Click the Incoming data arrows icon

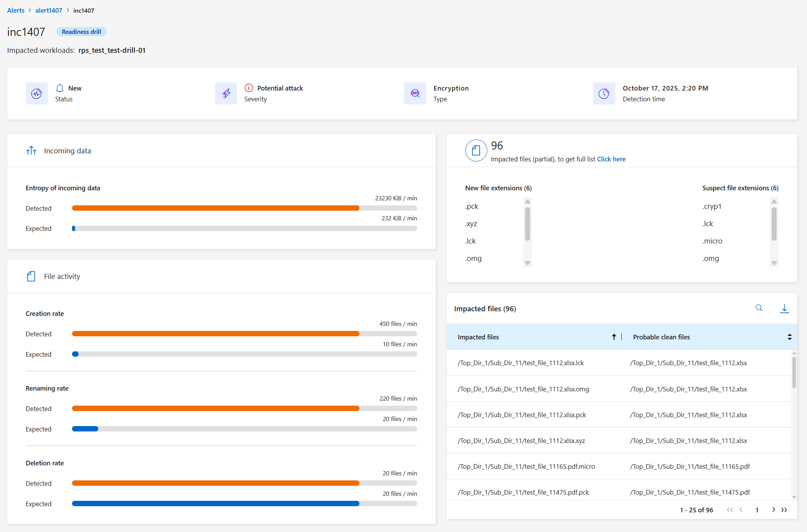[31, 151]
